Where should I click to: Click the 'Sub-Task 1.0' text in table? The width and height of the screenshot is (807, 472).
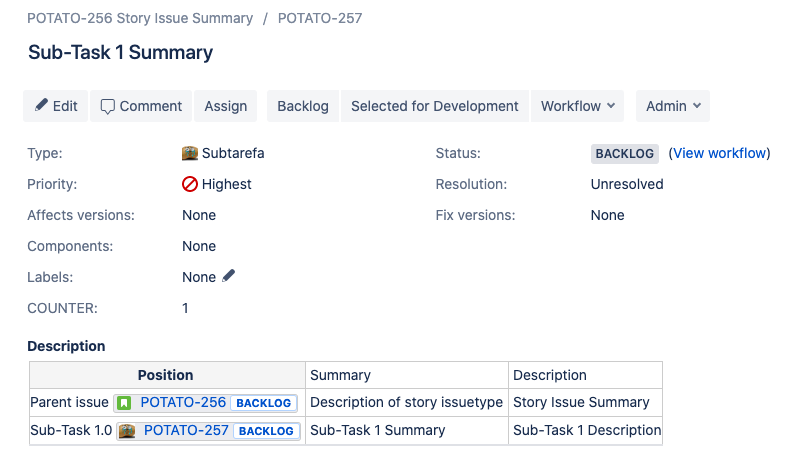point(71,430)
